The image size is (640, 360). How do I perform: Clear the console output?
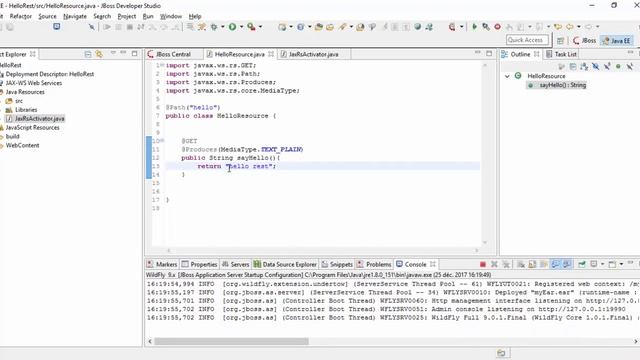(x=520, y=264)
